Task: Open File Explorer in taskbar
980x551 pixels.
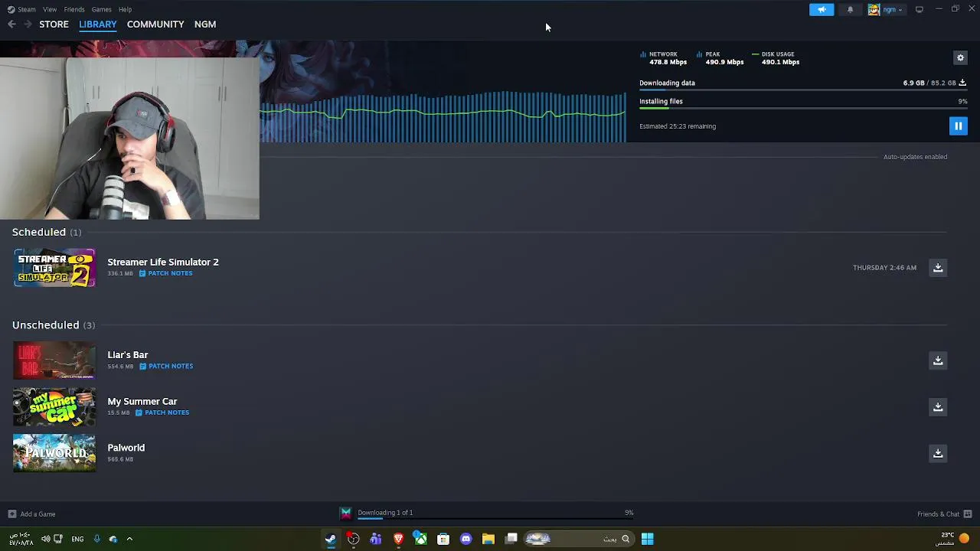Action: point(488,539)
